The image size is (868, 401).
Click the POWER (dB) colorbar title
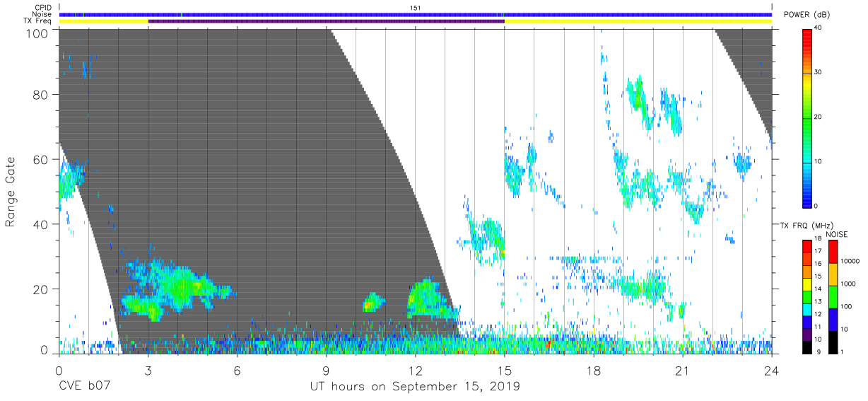click(x=805, y=15)
